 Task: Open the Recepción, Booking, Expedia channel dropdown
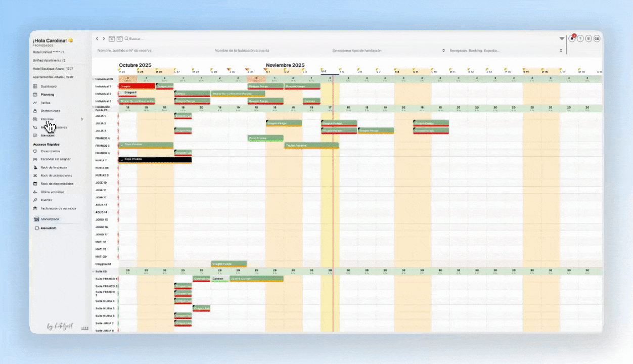coord(506,51)
